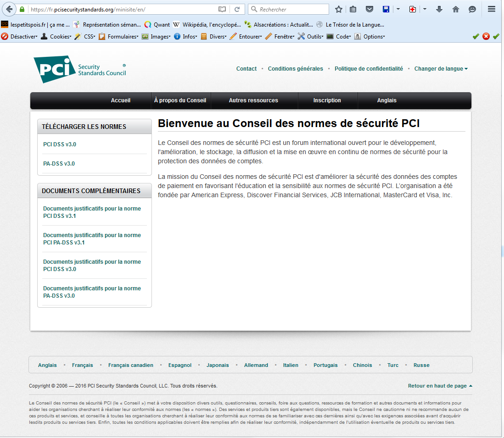
Task: Download the PA-DSS v3.0 standard
Action: click(x=59, y=164)
